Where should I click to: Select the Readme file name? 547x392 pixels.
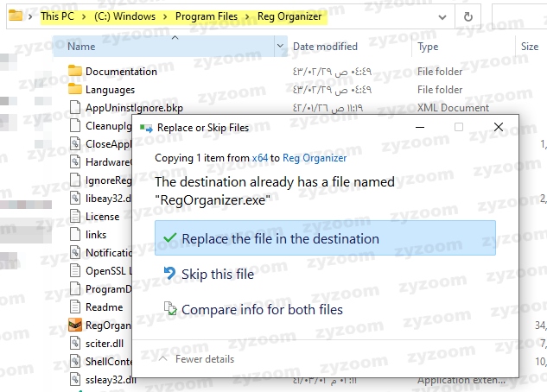pyautogui.click(x=105, y=307)
